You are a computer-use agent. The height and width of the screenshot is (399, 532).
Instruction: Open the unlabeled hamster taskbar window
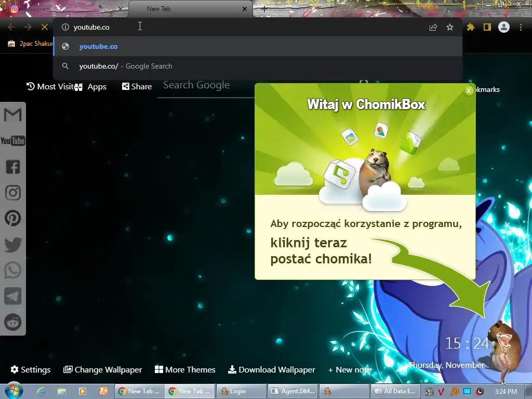[344, 391]
